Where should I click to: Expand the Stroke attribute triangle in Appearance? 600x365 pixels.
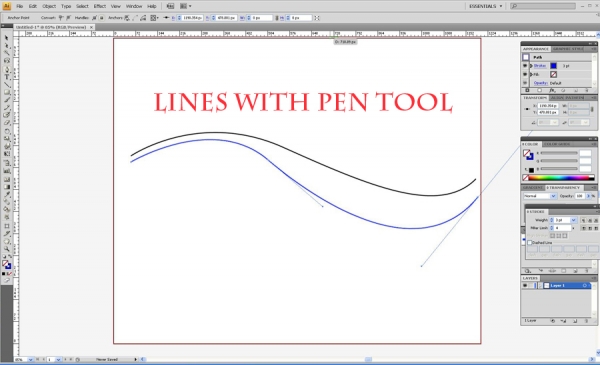[531, 66]
